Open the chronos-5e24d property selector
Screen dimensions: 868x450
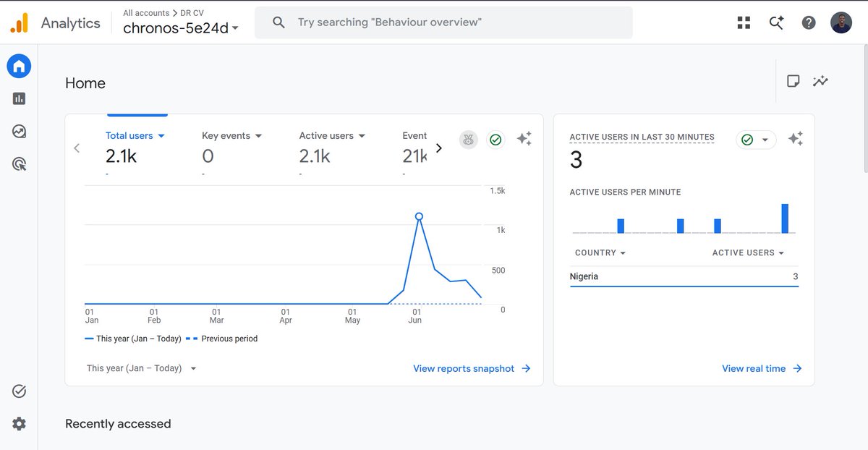pyautogui.click(x=181, y=28)
